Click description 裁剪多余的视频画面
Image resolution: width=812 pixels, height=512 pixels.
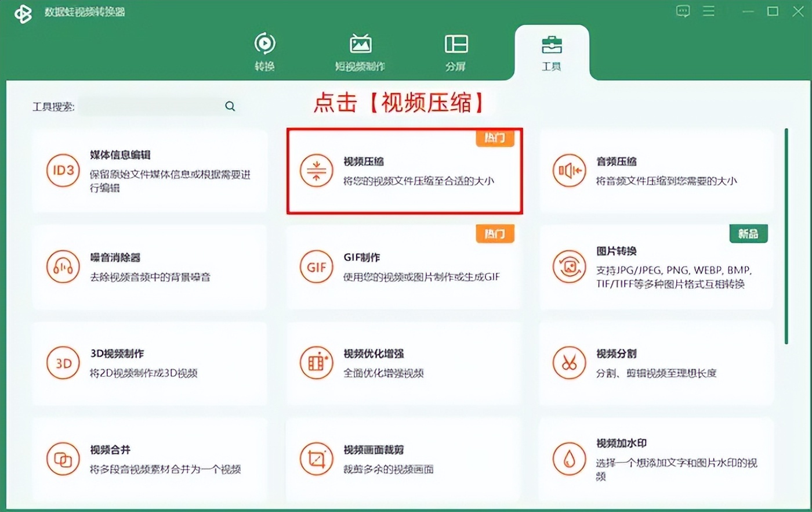point(389,470)
